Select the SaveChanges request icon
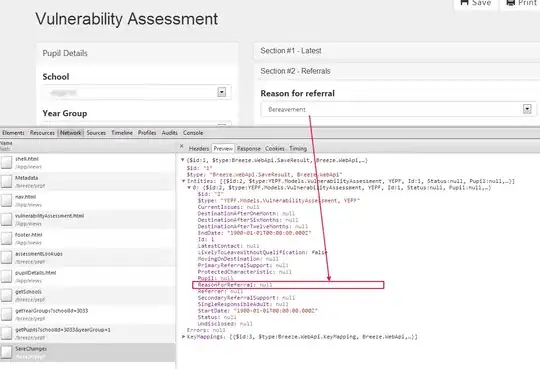The image size is (540, 369). click(x=6, y=352)
